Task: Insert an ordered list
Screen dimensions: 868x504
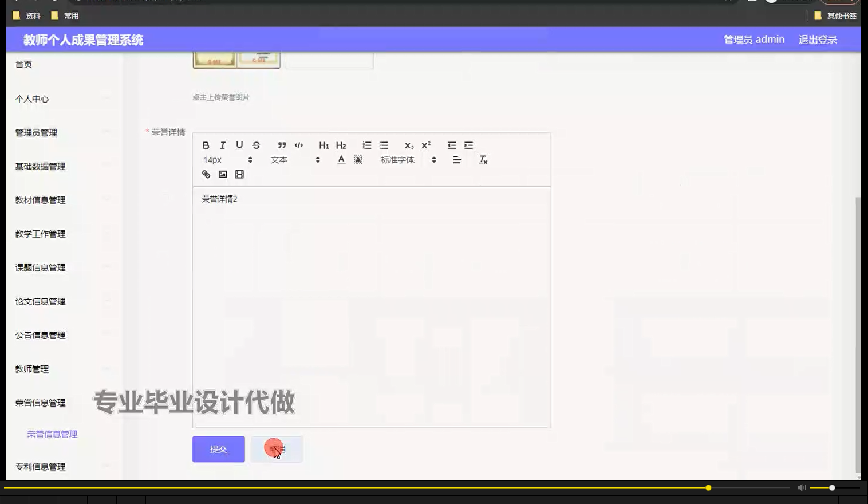Action: (366, 145)
